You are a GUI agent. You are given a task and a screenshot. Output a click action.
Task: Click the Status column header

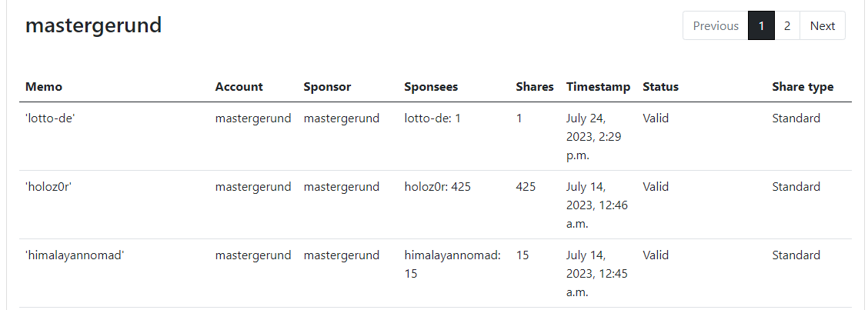point(660,87)
